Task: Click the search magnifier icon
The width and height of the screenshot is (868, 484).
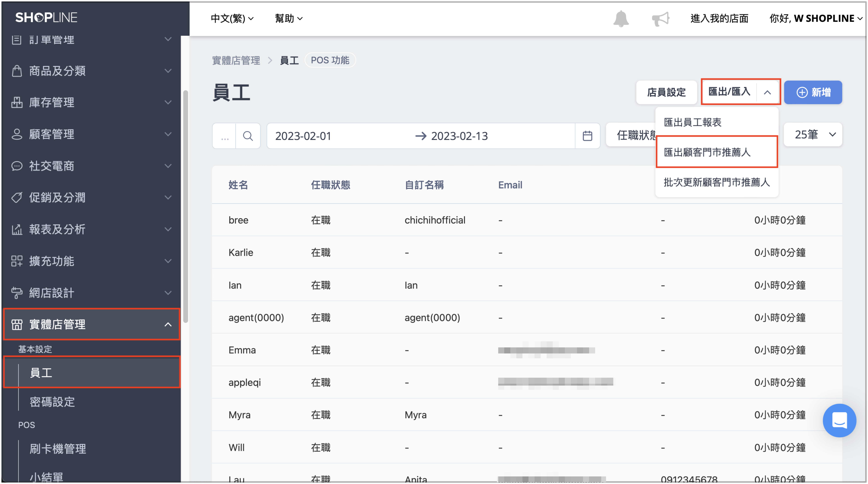Action: 248,136
